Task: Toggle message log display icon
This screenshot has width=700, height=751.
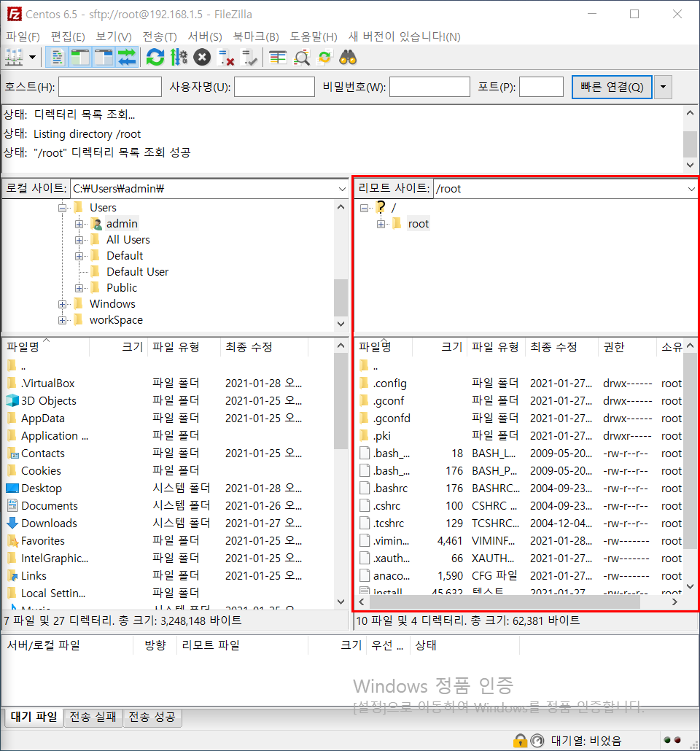Action: 58,58
